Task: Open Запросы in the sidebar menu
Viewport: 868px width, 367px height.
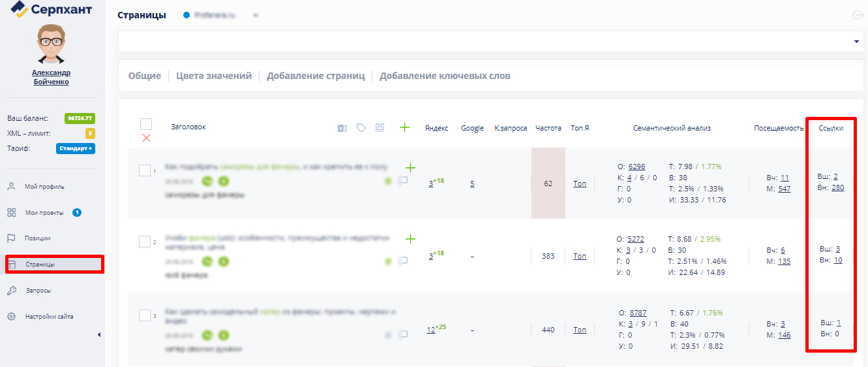Action: (x=38, y=291)
